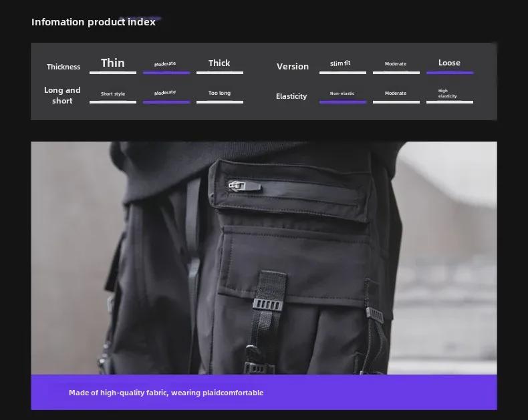Choose the Thick thickness option
The height and width of the screenshot is (420, 528).
(x=219, y=63)
